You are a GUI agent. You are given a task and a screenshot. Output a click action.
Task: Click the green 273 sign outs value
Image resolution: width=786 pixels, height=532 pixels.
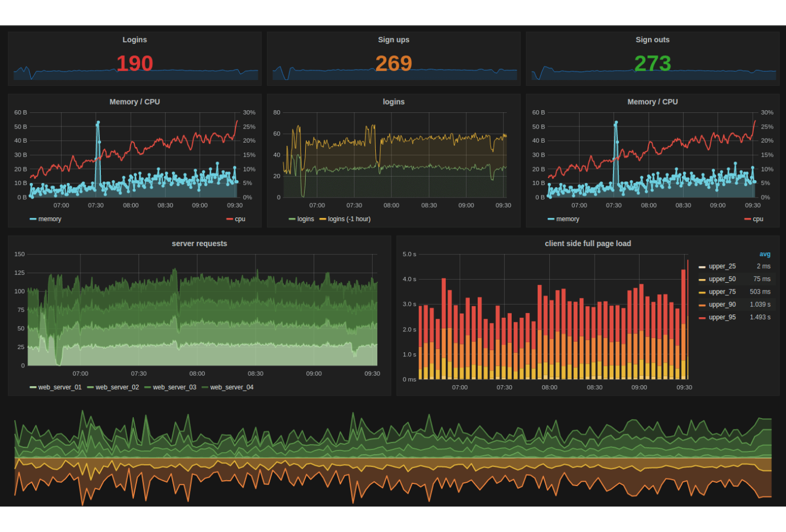coord(652,63)
